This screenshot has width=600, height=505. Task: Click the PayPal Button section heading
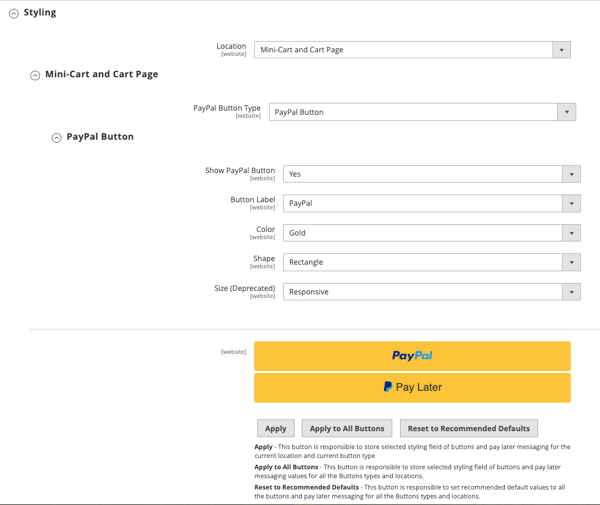(100, 137)
